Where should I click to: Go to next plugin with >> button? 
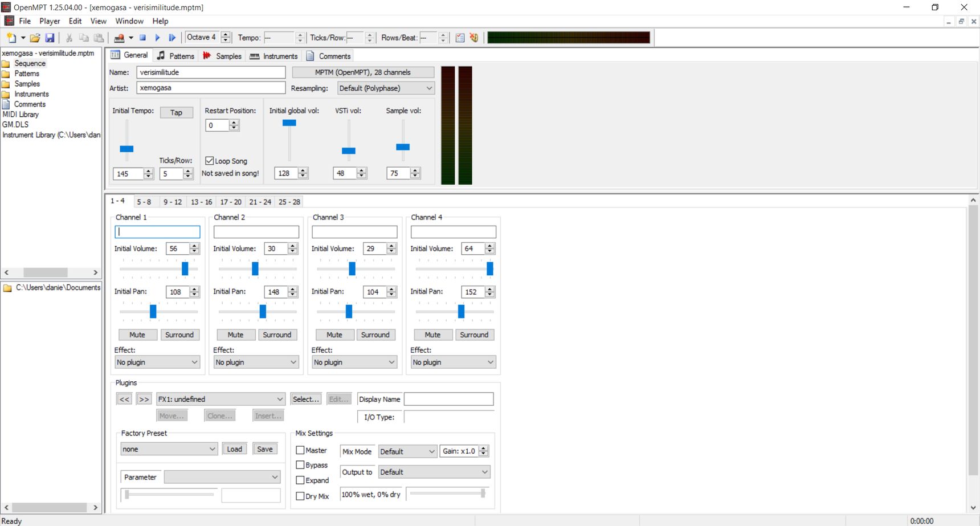tap(144, 399)
